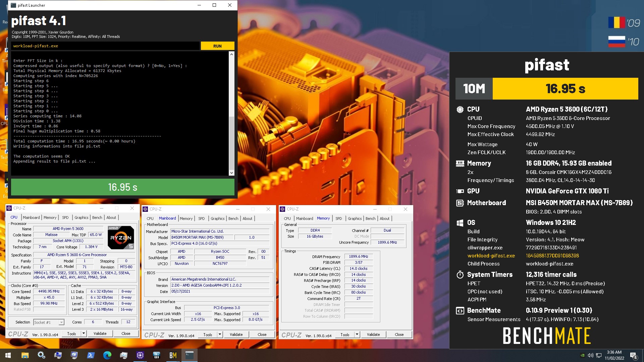644x362 pixels.
Task: Click Close in the middle CPU-Z window
Action: click(262, 335)
